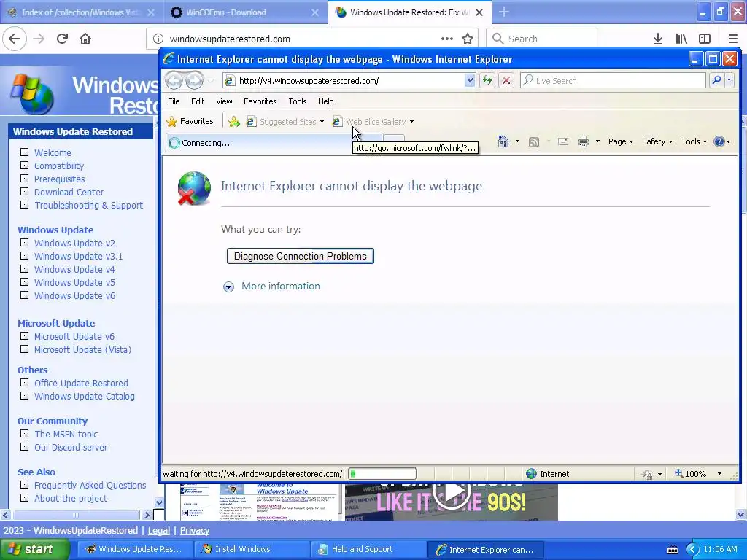Open Firefox hamburger menu
Viewport: 747px width, 560px height.
click(x=732, y=39)
